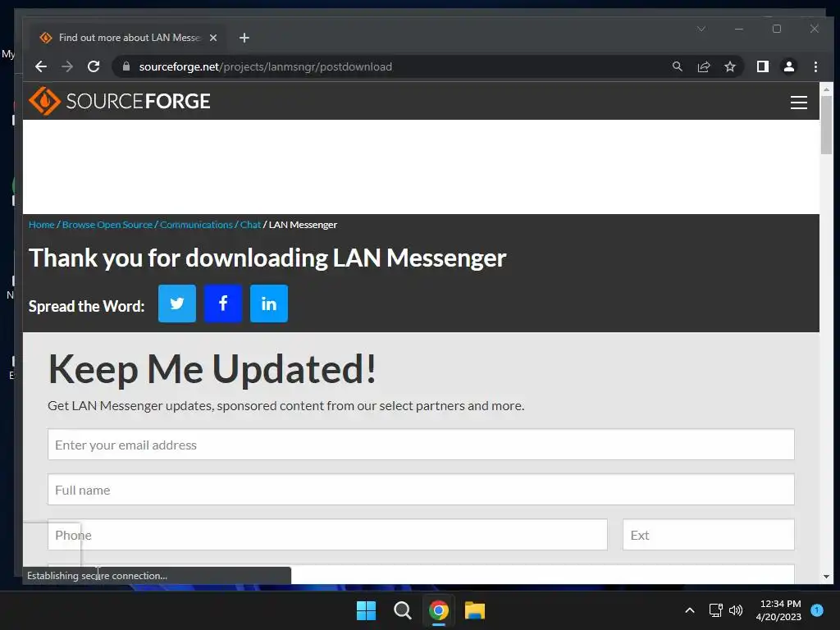The width and height of the screenshot is (840, 630).
Task: Share on LinkedIn button
Action: click(x=269, y=304)
